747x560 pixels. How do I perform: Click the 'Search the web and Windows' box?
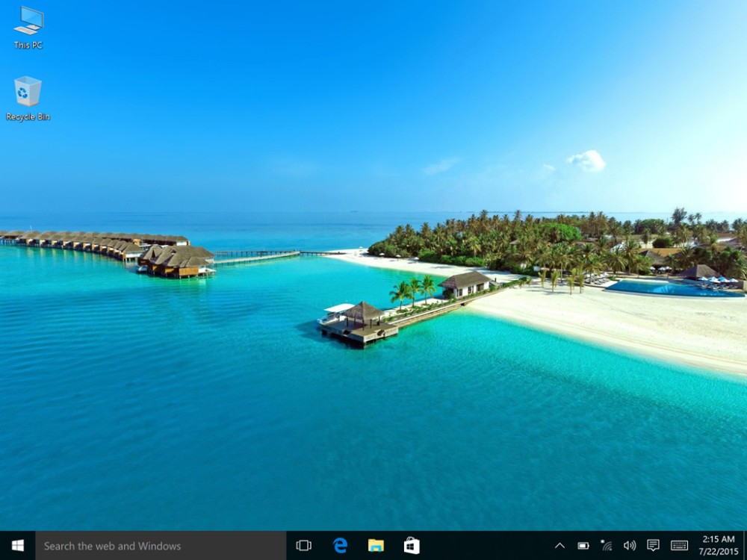(x=161, y=546)
